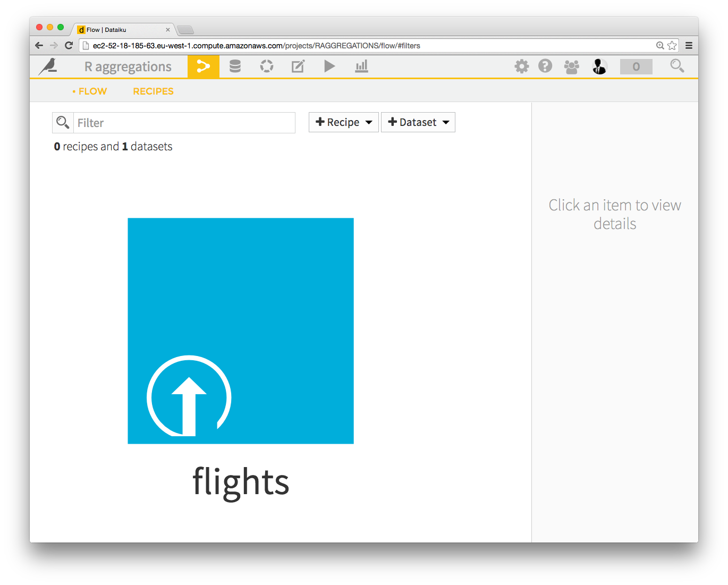The height and width of the screenshot is (585, 728).
Task: Click the Dataiku bird home logo
Action: click(x=48, y=66)
